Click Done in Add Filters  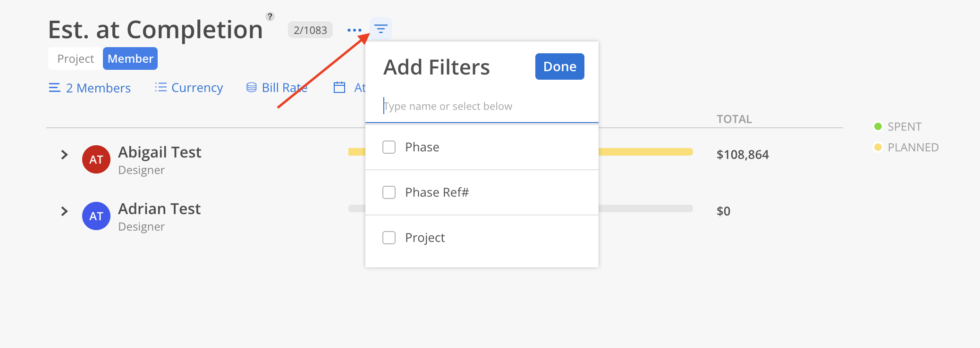point(560,66)
